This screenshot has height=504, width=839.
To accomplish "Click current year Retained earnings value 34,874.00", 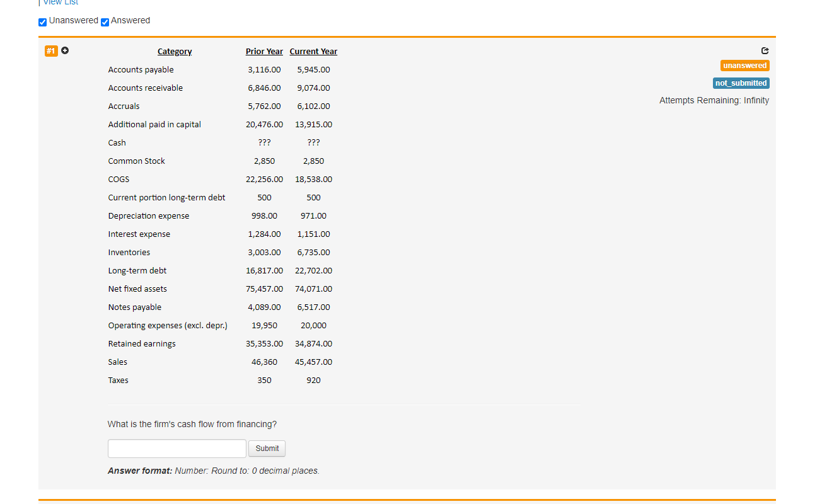I will 313,344.
